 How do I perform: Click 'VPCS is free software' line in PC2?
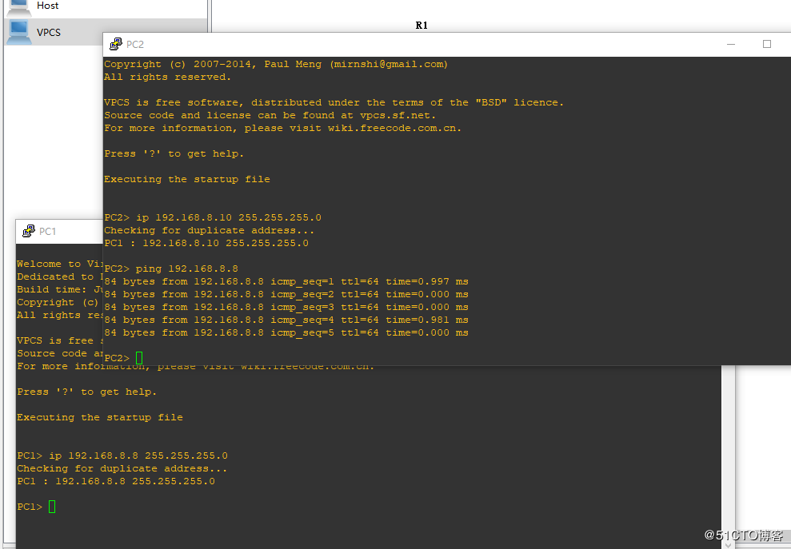pyautogui.click(x=333, y=102)
